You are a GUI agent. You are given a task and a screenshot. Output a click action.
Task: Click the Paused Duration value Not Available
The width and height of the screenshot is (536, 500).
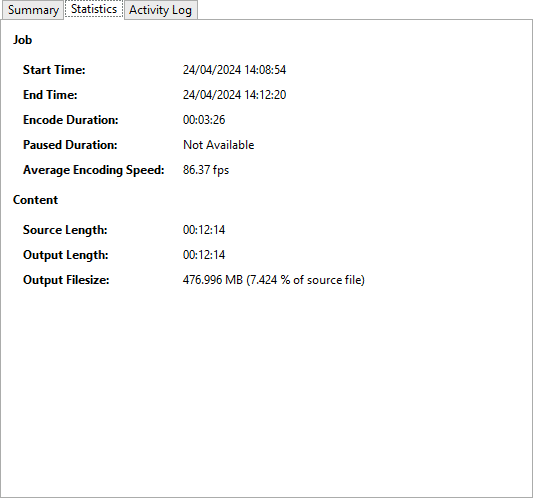click(x=218, y=145)
